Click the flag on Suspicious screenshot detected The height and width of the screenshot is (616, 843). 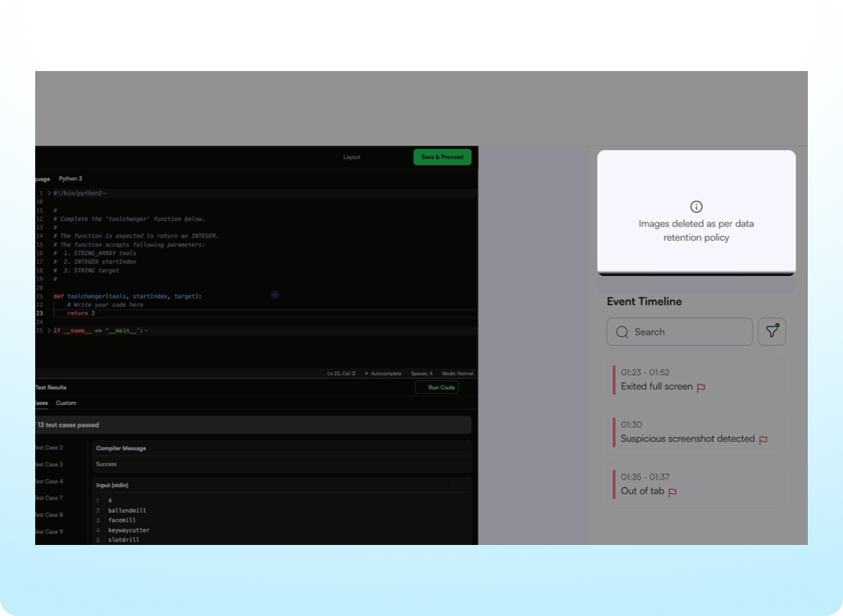tap(763, 440)
